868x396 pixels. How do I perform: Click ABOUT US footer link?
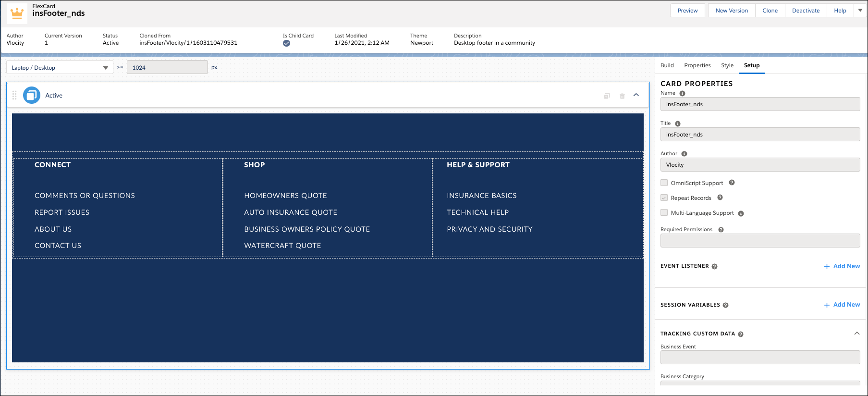click(x=53, y=229)
